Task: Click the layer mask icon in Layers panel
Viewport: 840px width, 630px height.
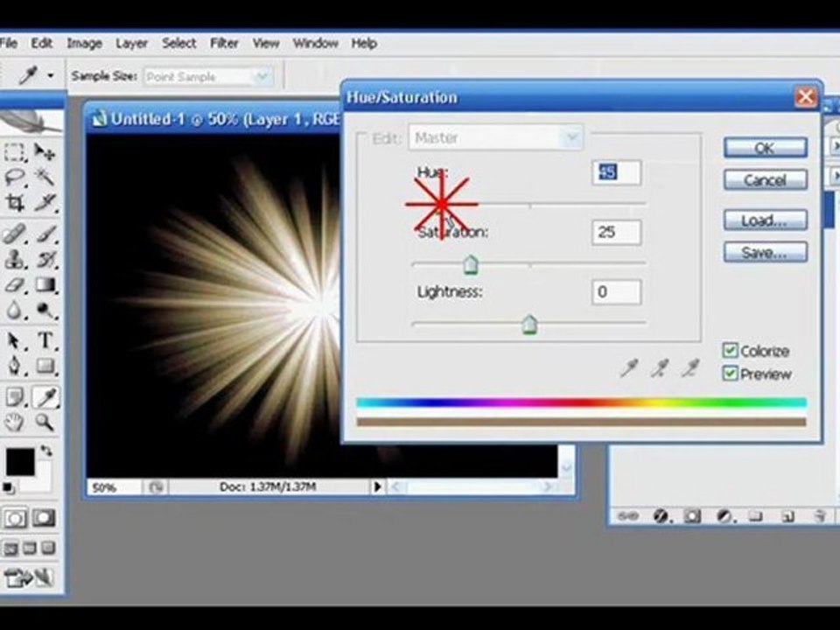Action: tap(692, 516)
